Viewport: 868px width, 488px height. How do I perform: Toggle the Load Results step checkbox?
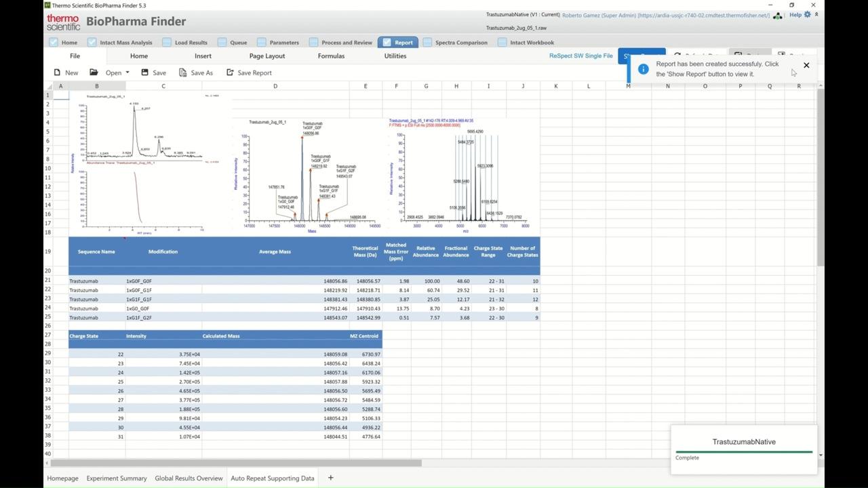(x=167, y=42)
